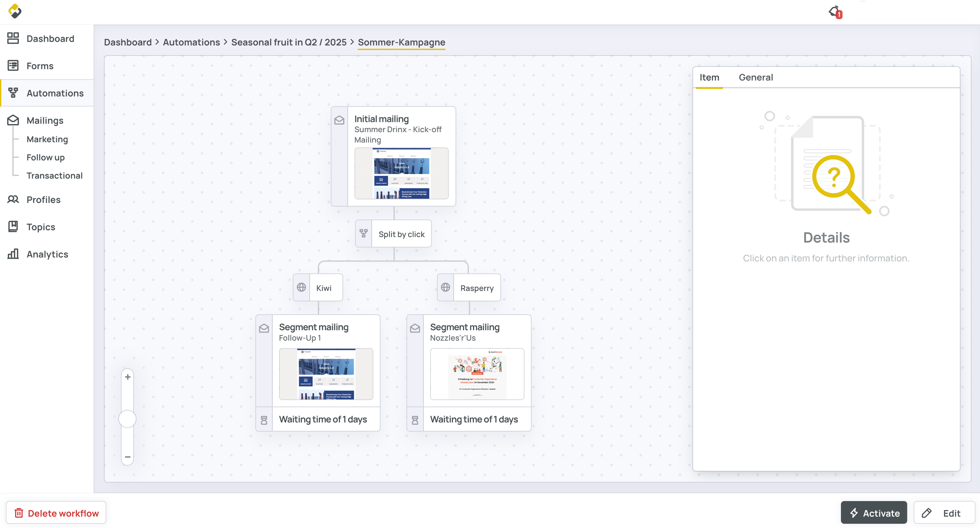This screenshot has width=980, height=528.
Task: Click the Analytics bar chart icon
Action: point(13,254)
